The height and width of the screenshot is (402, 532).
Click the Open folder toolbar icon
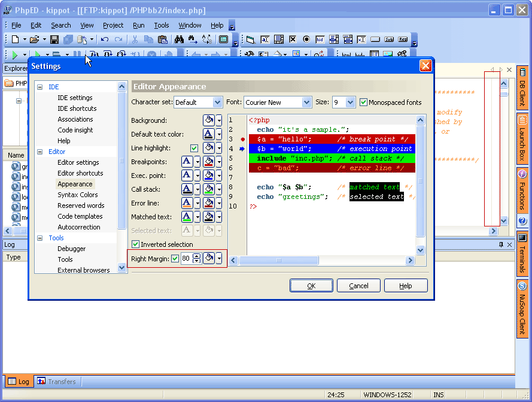[34, 40]
